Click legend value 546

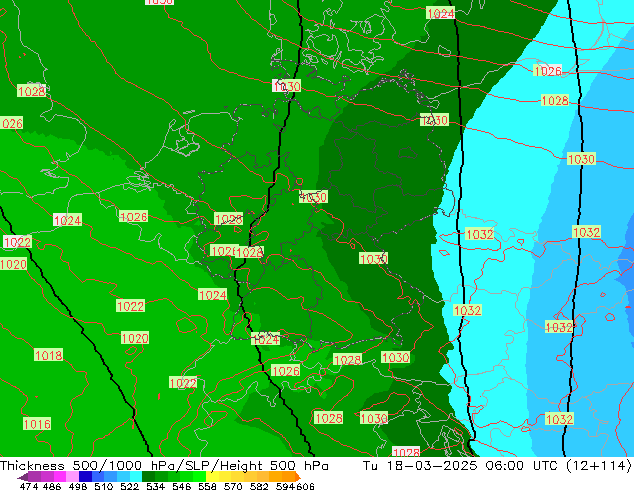tap(181, 486)
